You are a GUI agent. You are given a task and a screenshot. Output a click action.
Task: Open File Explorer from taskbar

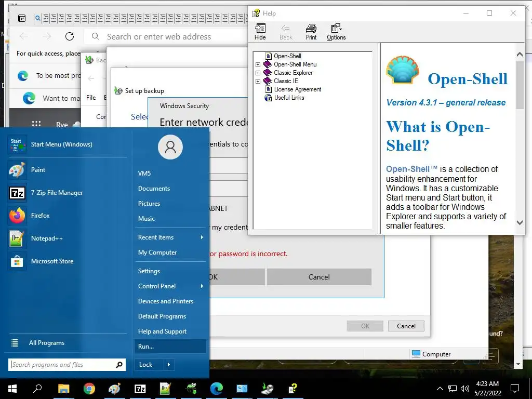(x=63, y=389)
